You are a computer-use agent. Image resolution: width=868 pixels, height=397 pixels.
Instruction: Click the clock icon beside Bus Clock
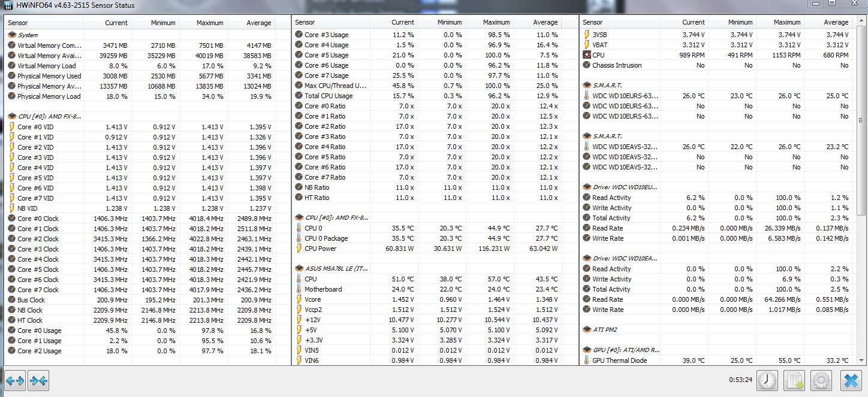coord(12,300)
